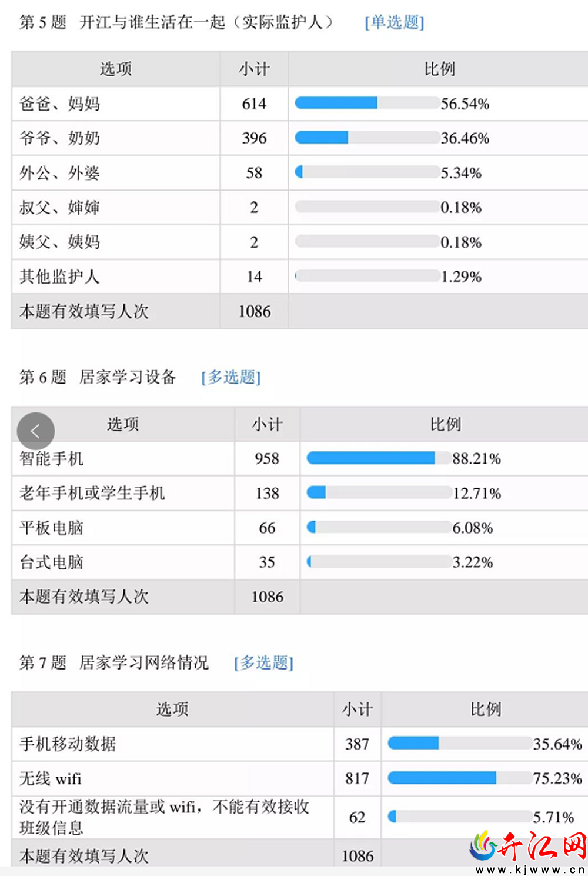Screen dimensions: 588x876
Task: Select the 爷爷、奶奶 option row
Action: tap(300, 138)
